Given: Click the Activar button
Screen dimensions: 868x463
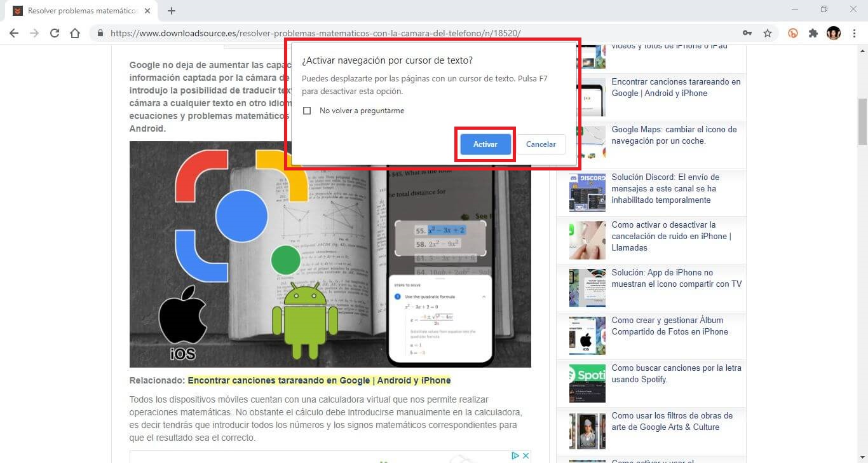Looking at the screenshot, I should [x=485, y=144].
